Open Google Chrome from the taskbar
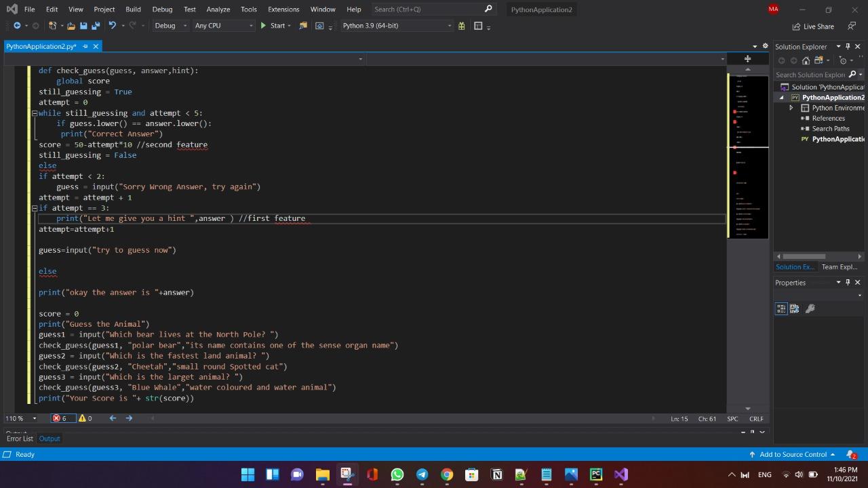This screenshot has width=868, height=488. [x=447, y=474]
